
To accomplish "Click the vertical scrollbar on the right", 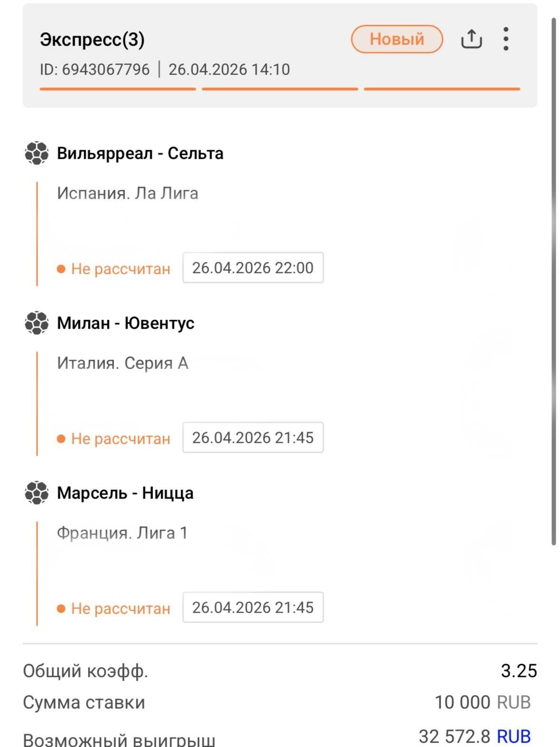I will [x=553, y=281].
